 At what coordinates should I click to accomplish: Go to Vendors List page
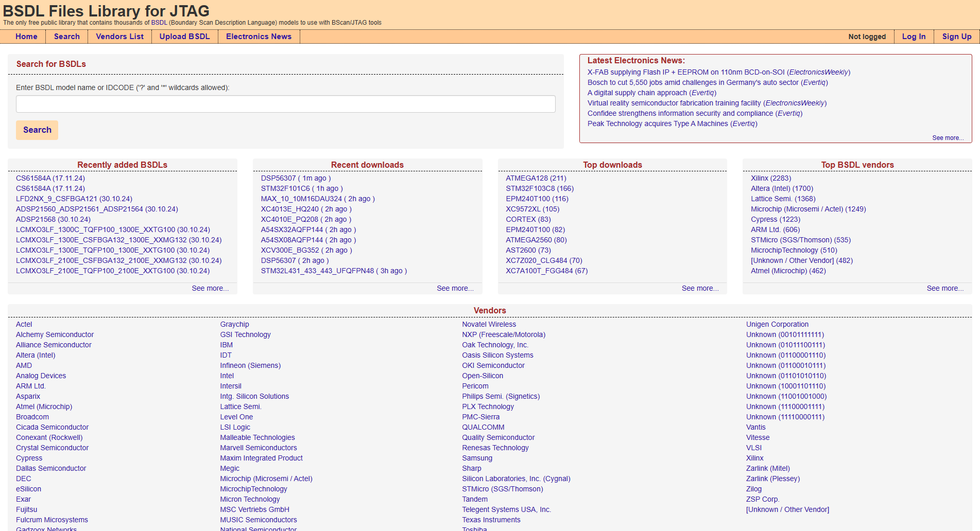tap(119, 37)
